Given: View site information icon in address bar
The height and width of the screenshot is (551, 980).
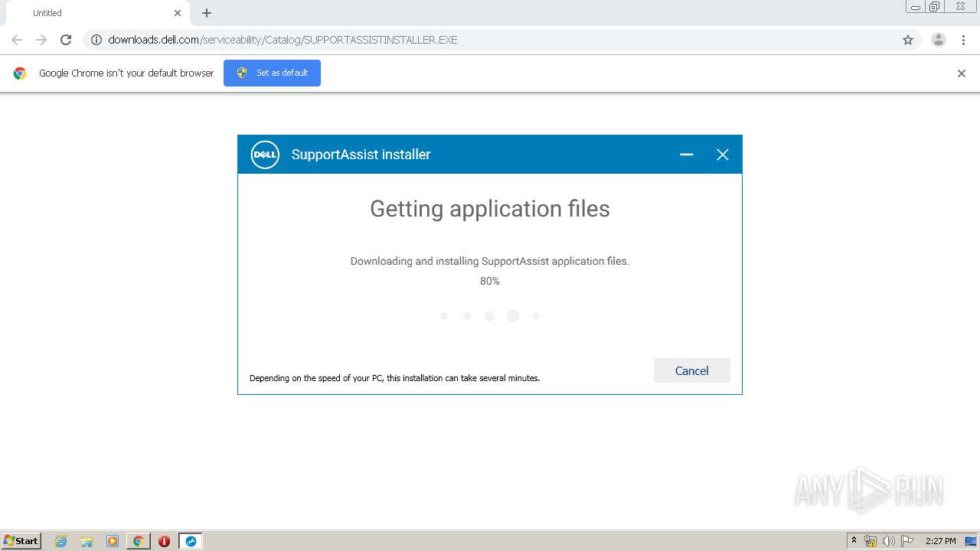Looking at the screenshot, I should click(96, 40).
